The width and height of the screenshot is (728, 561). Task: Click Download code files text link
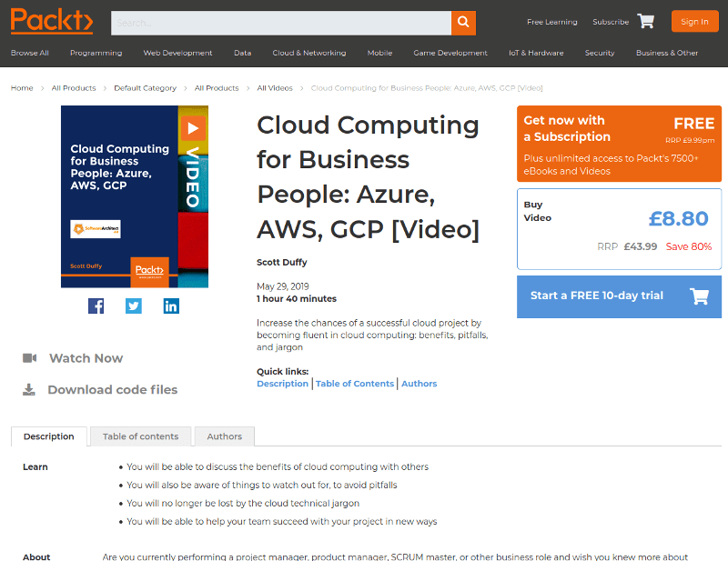pos(113,390)
